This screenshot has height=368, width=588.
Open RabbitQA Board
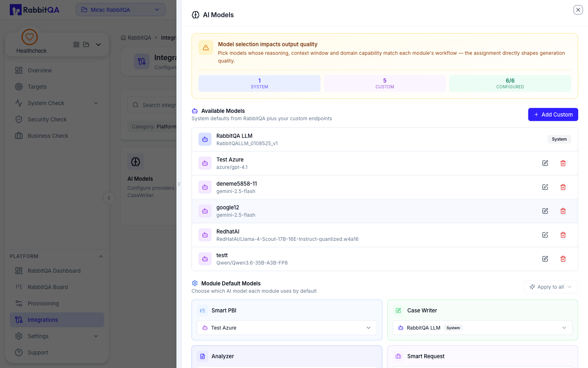tap(57, 287)
